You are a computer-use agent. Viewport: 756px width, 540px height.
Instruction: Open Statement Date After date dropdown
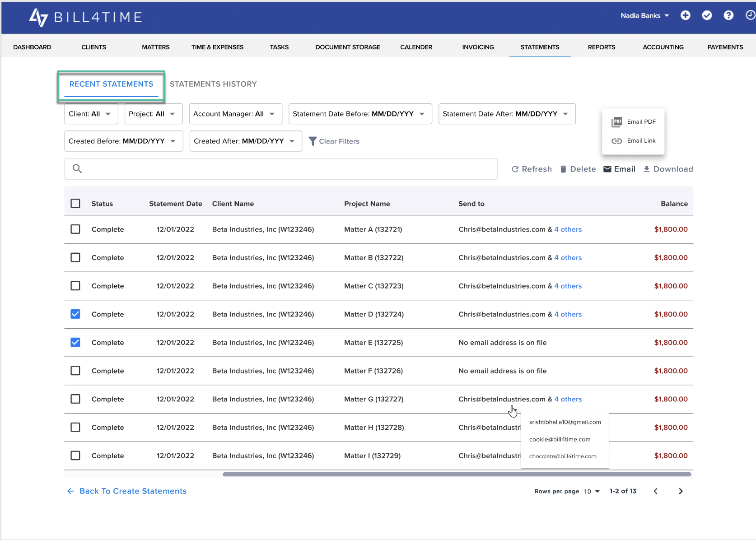[507, 114]
